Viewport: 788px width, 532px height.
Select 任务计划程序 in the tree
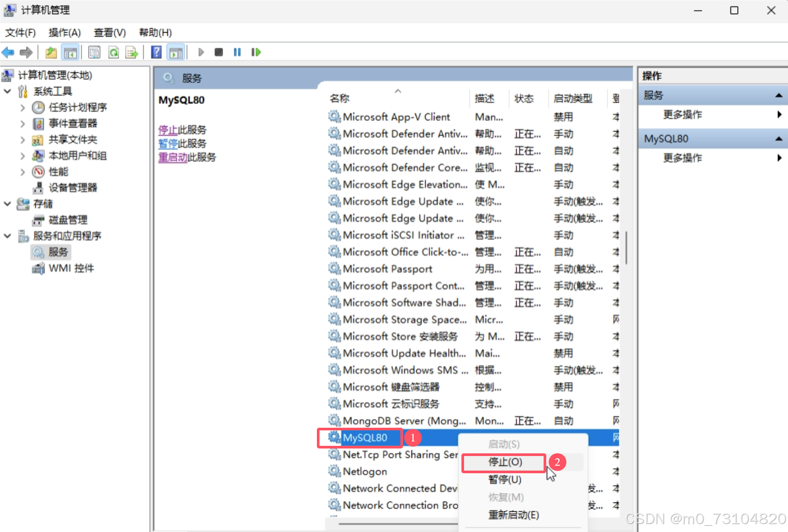pos(78,107)
